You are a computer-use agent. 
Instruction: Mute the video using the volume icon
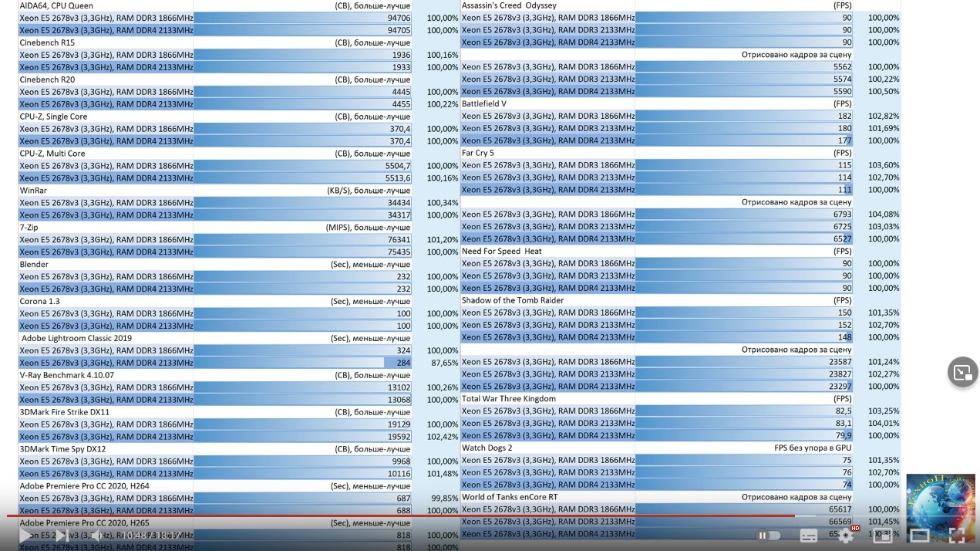point(96,535)
